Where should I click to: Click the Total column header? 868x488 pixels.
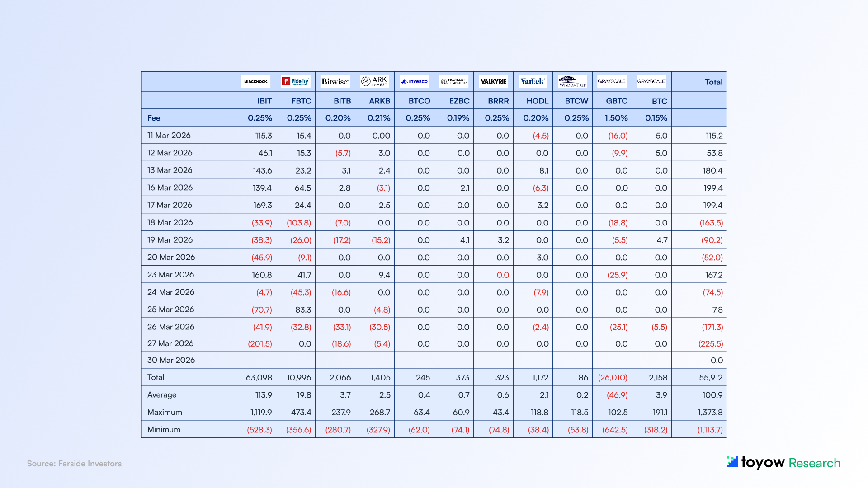pyautogui.click(x=713, y=82)
